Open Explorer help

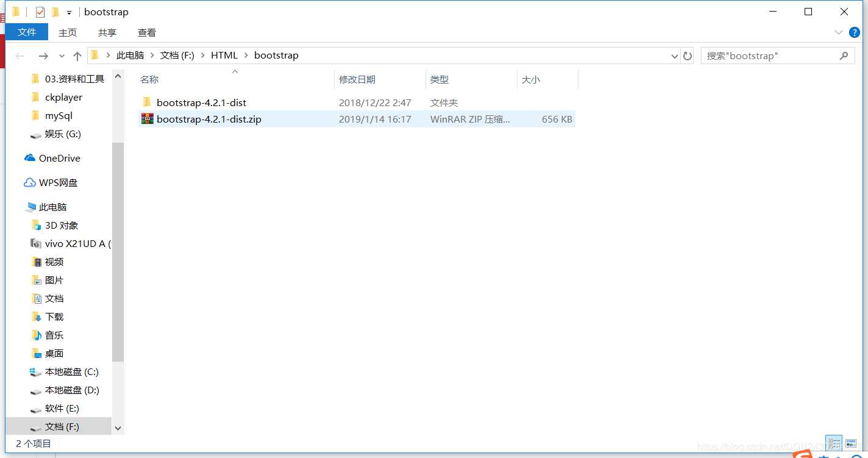click(855, 32)
